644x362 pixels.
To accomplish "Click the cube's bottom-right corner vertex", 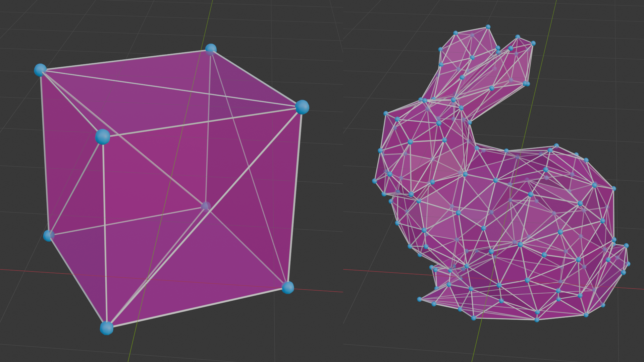I will coord(288,287).
